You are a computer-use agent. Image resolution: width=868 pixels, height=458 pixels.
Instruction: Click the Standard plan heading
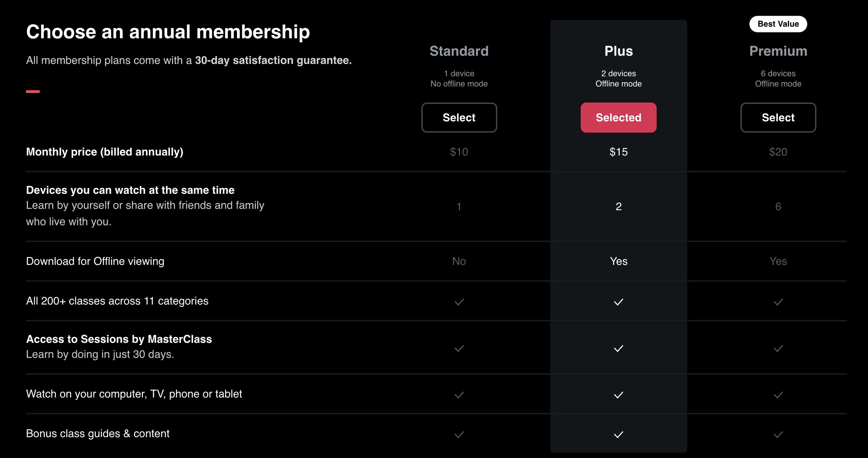tap(459, 51)
